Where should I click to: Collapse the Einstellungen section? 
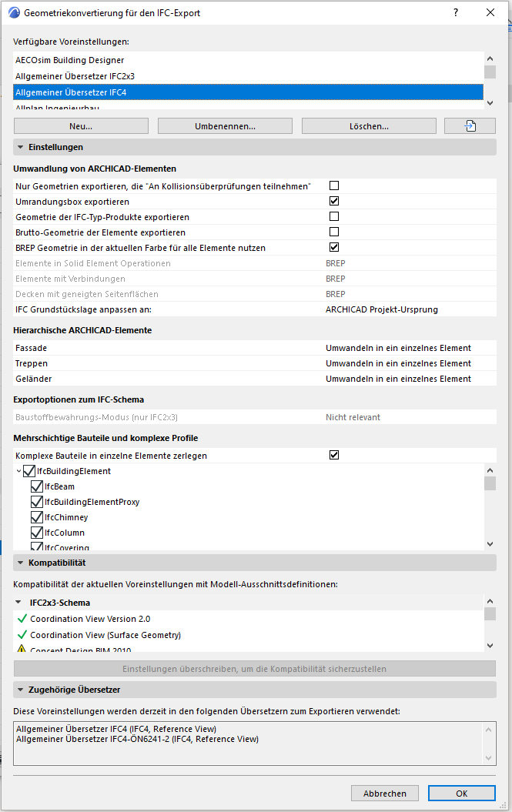(x=19, y=147)
